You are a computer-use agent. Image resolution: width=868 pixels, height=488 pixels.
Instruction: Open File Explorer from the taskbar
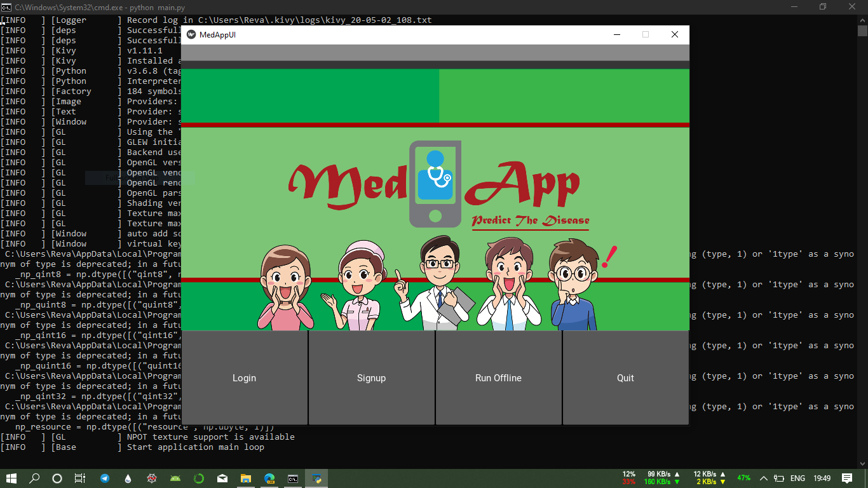(246, 478)
